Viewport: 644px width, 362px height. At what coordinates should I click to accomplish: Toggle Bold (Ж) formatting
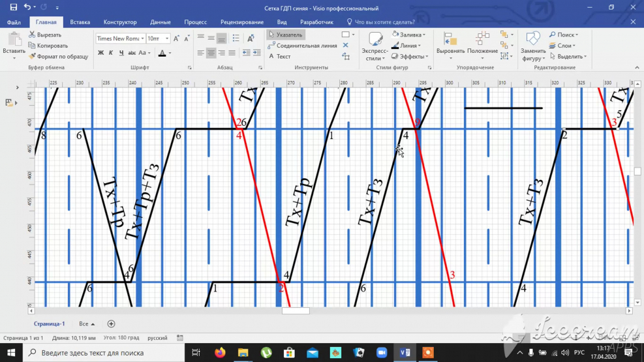click(x=100, y=53)
